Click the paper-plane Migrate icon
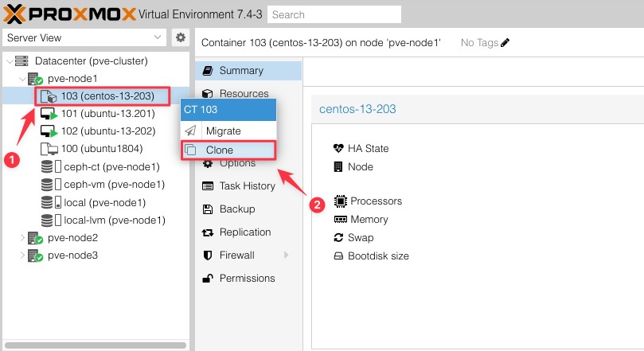The image size is (644, 351). coord(190,131)
